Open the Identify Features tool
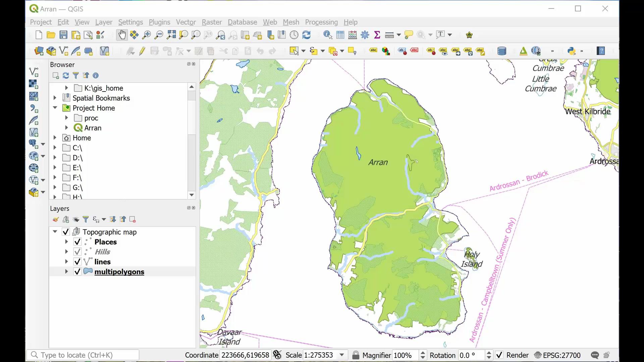The image size is (644, 362). pos(327,35)
